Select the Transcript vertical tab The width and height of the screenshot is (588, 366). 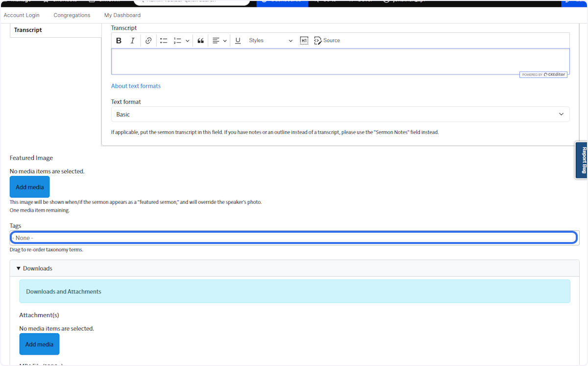pyautogui.click(x=55, y=30)
